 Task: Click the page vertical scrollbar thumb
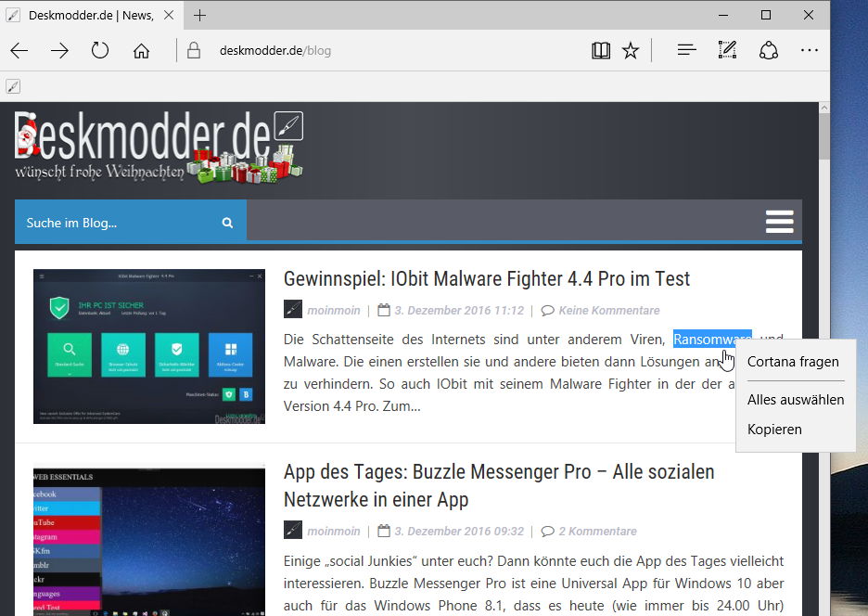tap(824, 136)
